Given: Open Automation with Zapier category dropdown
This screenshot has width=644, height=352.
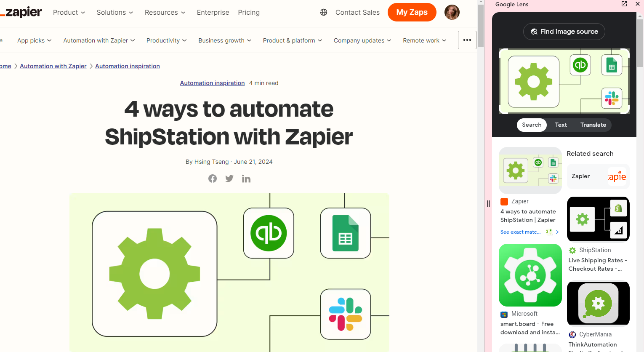Looking at the screenshot, I should click(99, 40).
